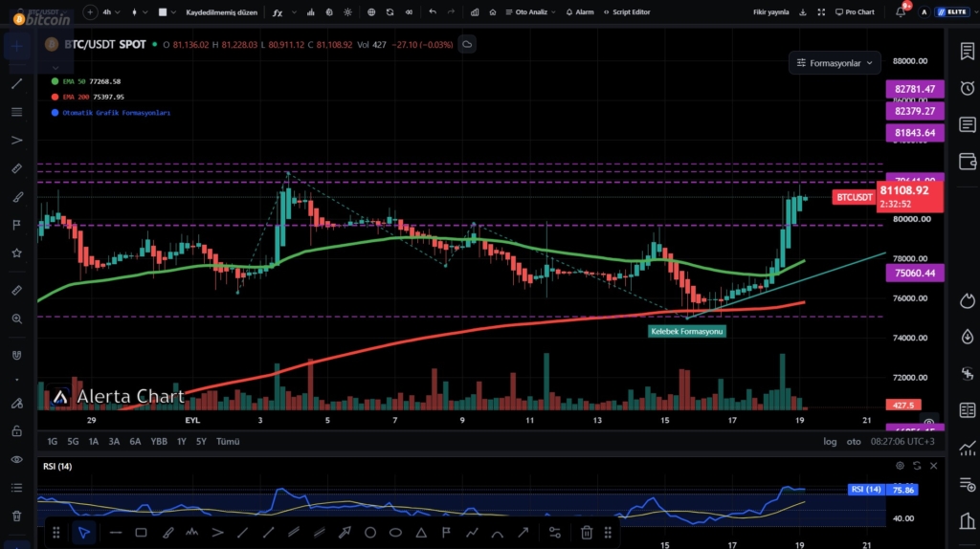The height and width of the screenshot is (549, 980).
Task: Select the parallel channel tool in bottom toolbar
Action: pos(294,533)
